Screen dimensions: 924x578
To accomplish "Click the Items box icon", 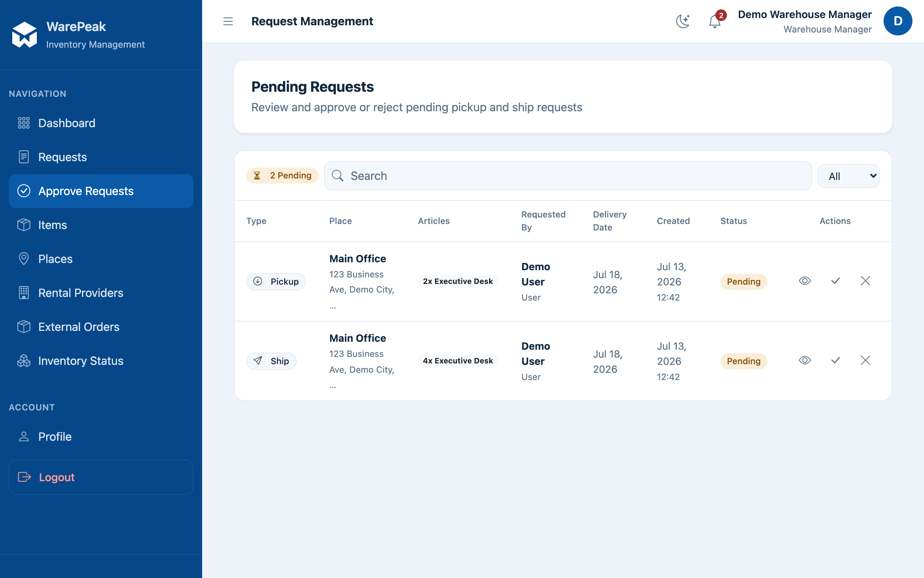I will 24,225.
